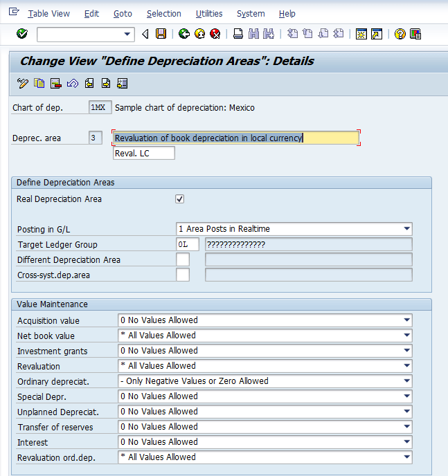The width and height of the screenshot is (448, 476).
Task: Toggle the Different Depreciation Area box
Action: coord(183,259)
